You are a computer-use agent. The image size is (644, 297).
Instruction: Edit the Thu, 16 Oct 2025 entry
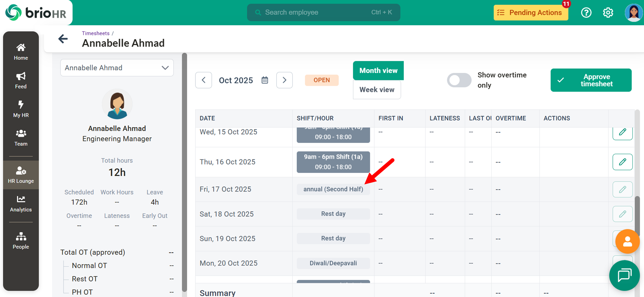click(622, 162)
